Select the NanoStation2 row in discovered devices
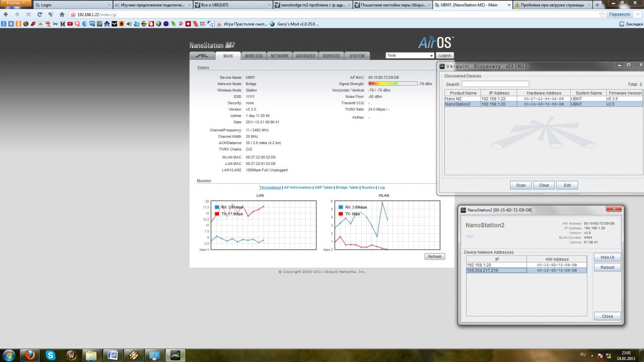 tap(543, 104)
